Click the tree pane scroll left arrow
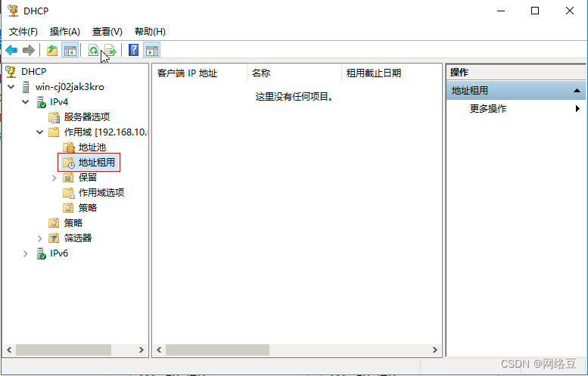 pyautogui.click(x=9, y=350)
